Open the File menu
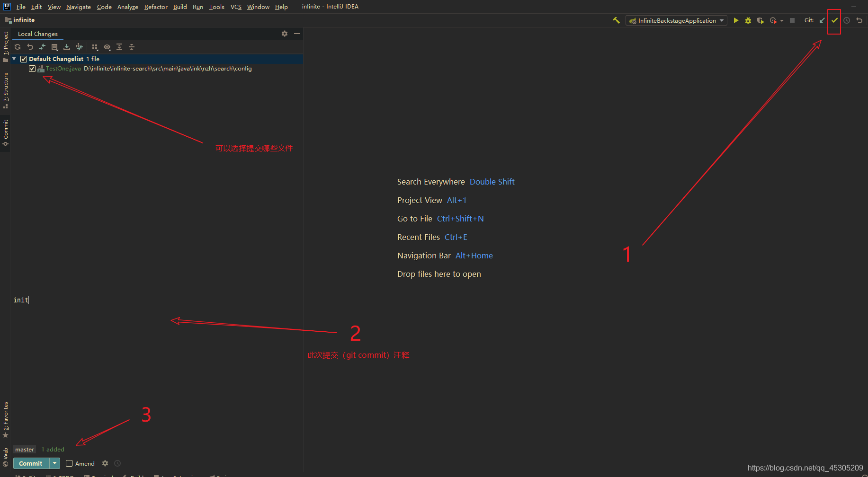The image size is (868, 477). [x=21, y=7]
